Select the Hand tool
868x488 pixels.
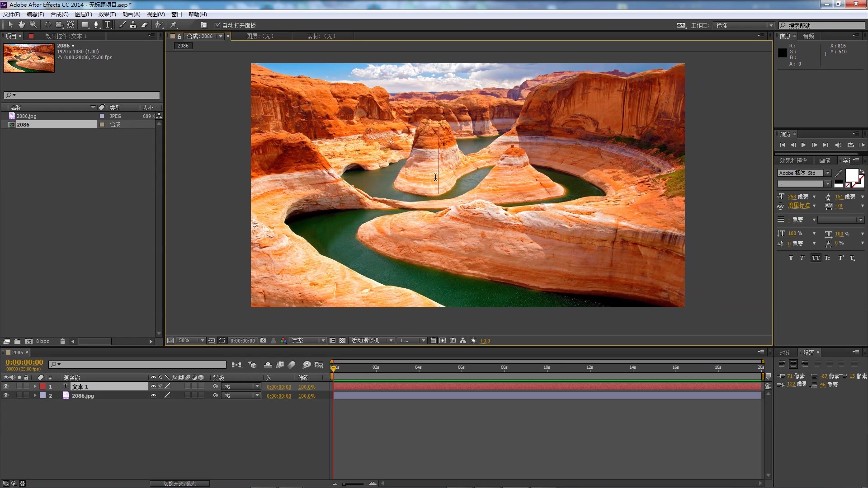(x=21, y=25)
